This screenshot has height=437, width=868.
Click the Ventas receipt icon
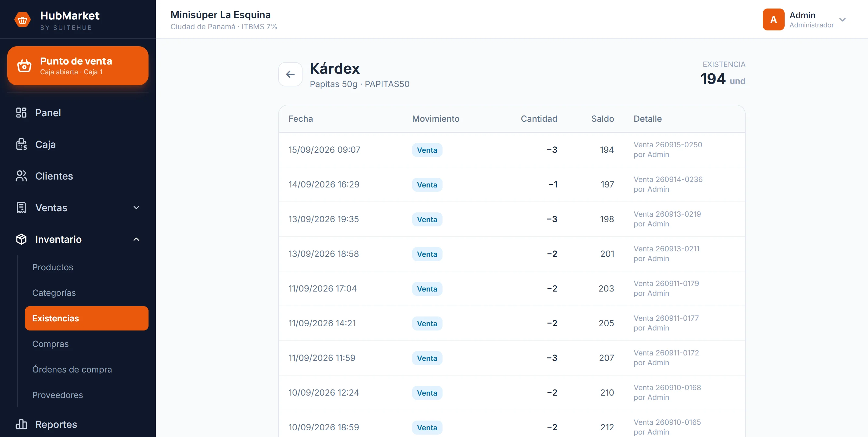[x=21, y=208]
